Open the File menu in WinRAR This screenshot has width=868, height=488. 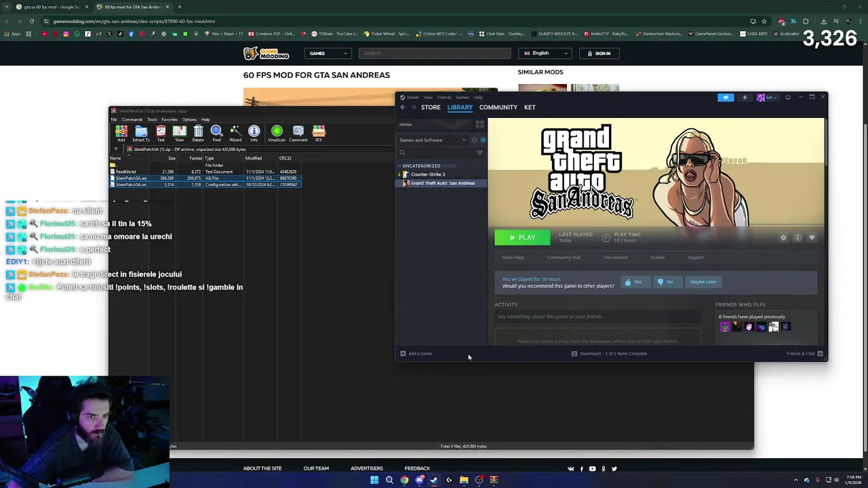click(x=114, y=119)
